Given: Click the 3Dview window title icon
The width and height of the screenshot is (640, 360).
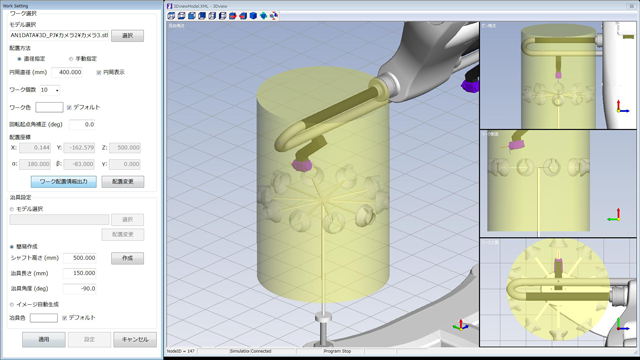Looking at the screenshot, I should coord(169,6).
